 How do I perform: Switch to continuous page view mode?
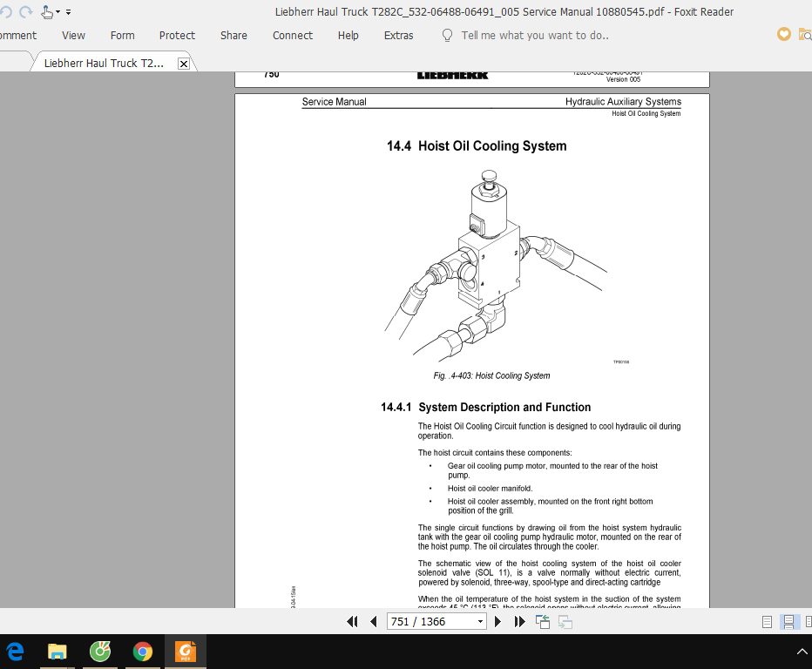tap(788, 621)
